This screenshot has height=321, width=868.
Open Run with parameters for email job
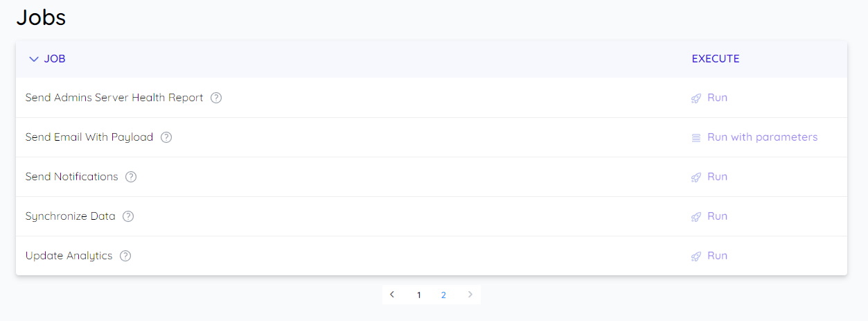(754, 137)
